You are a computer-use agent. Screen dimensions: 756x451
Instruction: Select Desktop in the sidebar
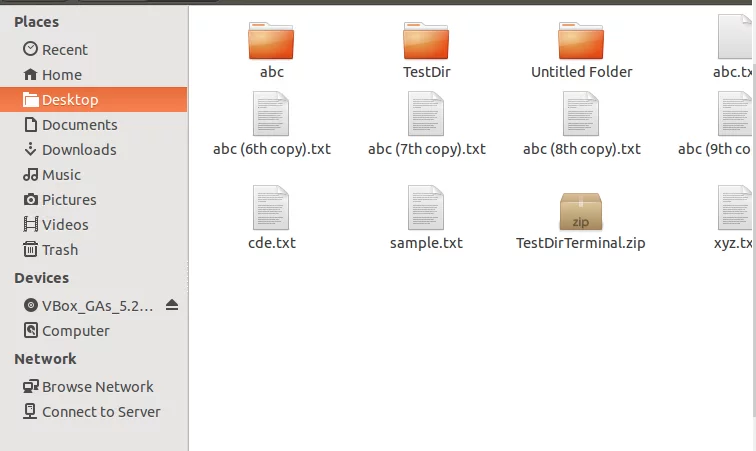(x=70, y=99)
